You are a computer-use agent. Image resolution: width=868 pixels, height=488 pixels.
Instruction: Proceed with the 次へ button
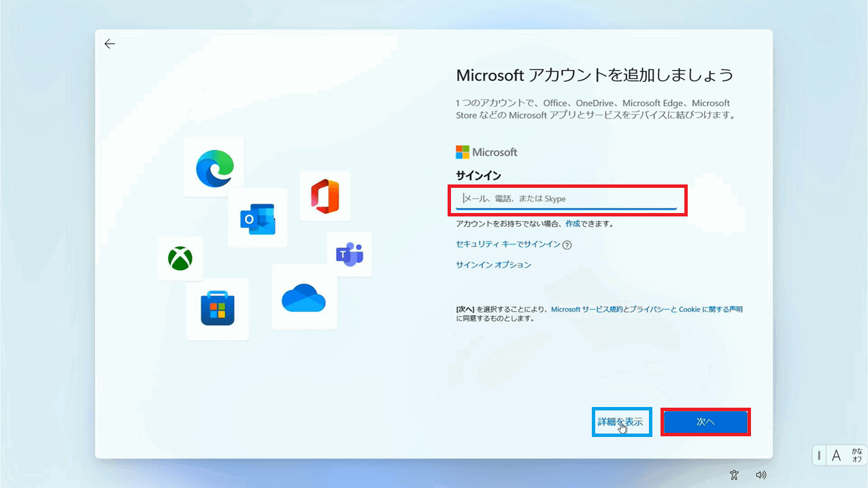click(x=705, y=422)
